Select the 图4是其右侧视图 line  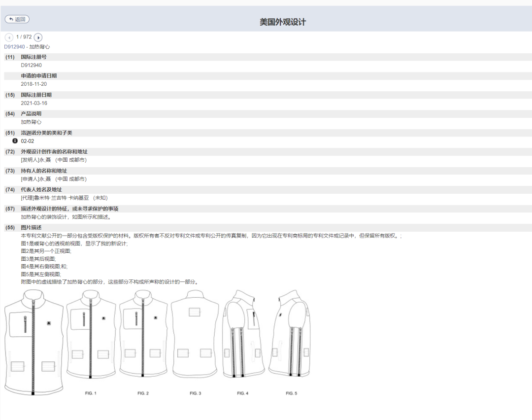(44, 267)
